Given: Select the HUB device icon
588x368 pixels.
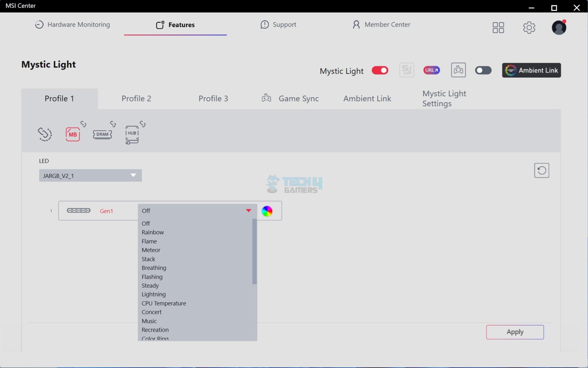Looking at the screenshot, I should click(132, 134).
